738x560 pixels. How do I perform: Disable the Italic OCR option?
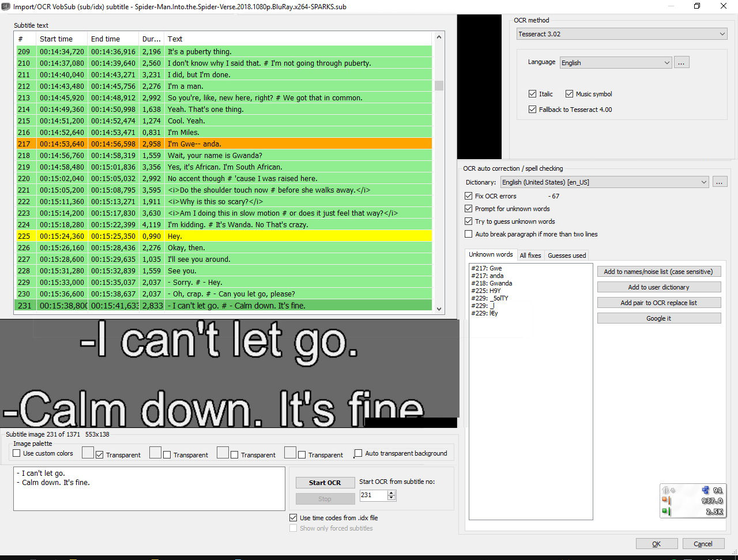(532, 93)
